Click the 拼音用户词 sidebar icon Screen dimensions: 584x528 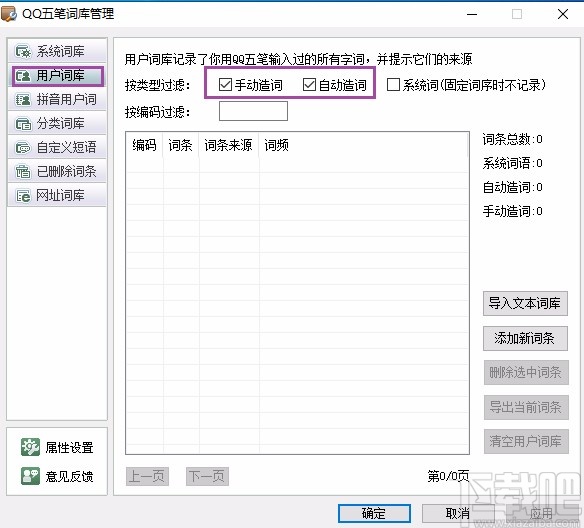tap(23, 100)
